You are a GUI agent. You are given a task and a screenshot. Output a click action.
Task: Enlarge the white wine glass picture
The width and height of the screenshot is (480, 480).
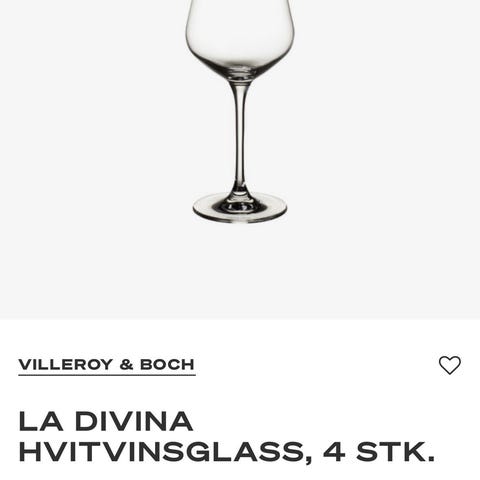240,159
